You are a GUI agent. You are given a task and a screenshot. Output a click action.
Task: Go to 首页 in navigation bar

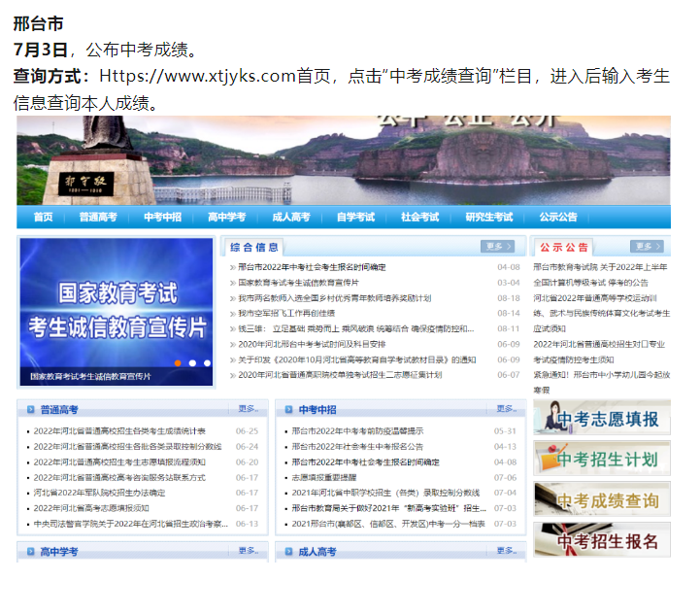[x=44, y=217]
